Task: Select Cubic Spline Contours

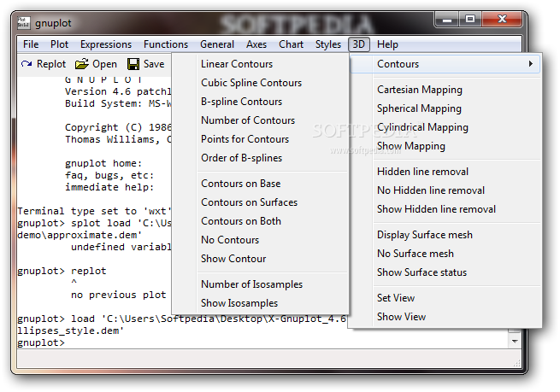Action: (260, 83)
